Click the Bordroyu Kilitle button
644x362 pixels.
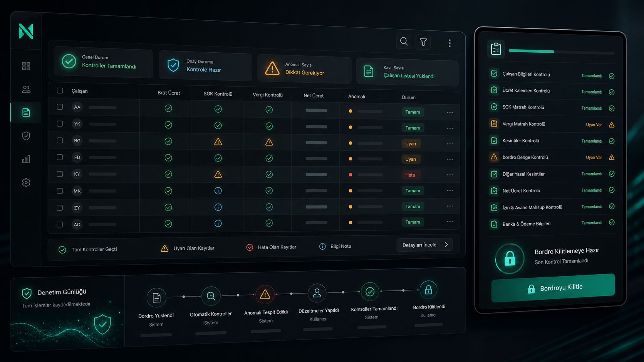(553, 288)
